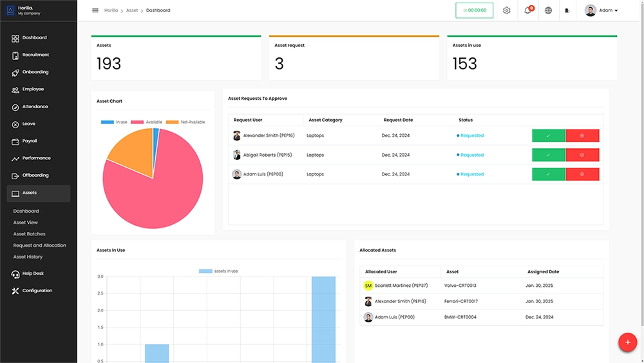
Task: Open Asset View in the sidebar
Action: point(26,222)
